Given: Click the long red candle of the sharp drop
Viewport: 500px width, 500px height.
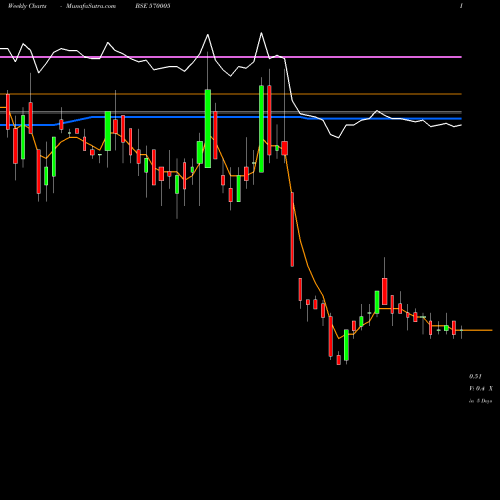Looking at the screenshot, I should (x=292, y=229).
